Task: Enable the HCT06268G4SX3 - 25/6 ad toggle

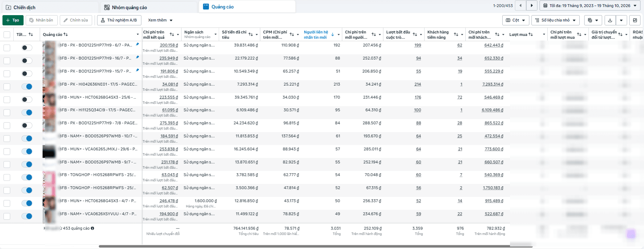Action: (x=27, y=100)
